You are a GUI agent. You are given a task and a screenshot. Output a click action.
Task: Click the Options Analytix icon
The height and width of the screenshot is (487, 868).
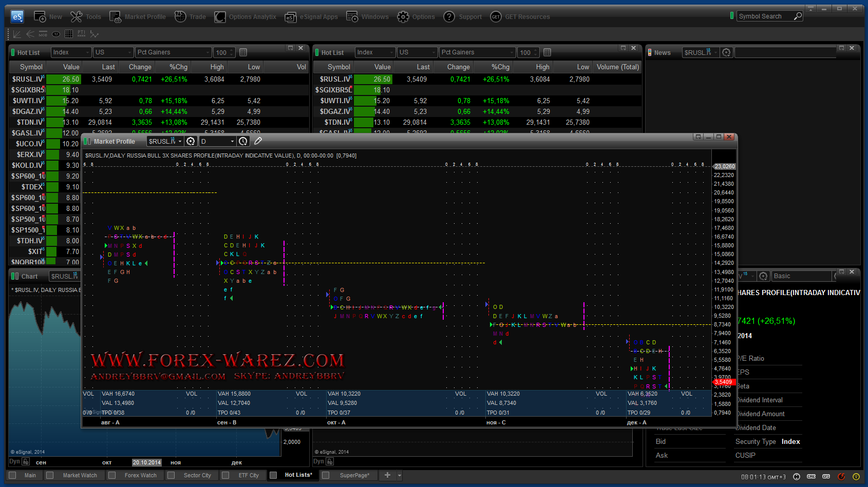[220, 17]
